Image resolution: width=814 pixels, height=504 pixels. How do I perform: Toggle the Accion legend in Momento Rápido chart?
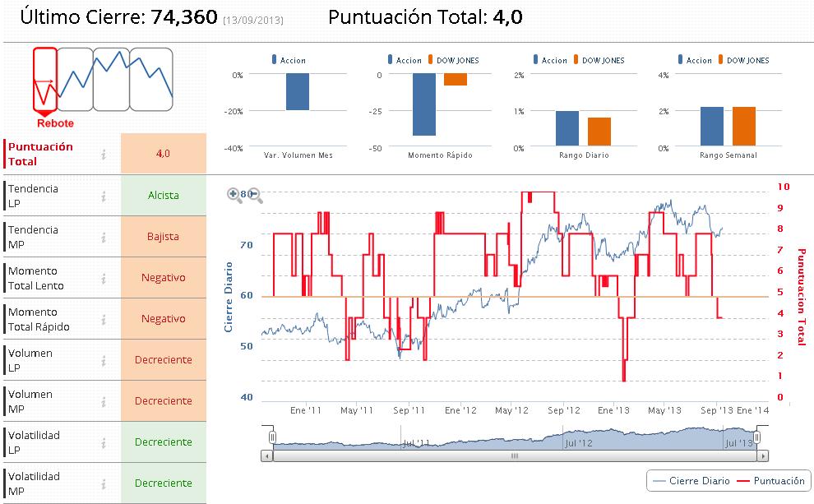405,60
